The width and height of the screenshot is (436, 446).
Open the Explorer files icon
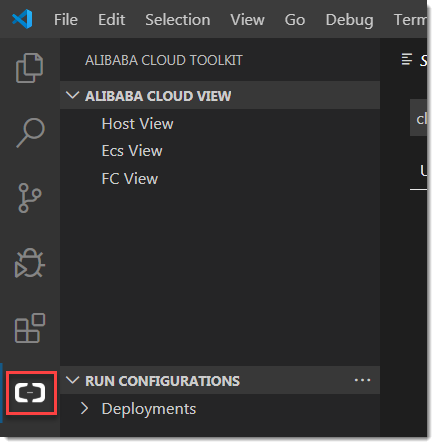tap(30, 68)
